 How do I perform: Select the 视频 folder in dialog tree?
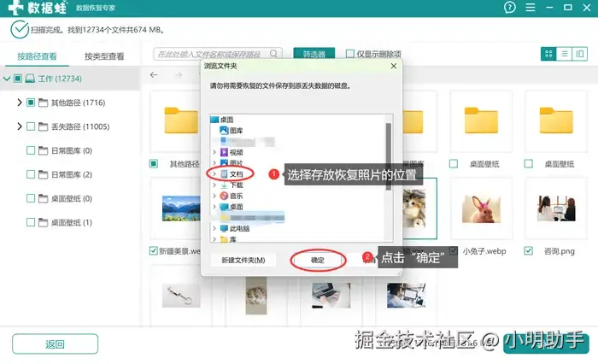coord(232,152)
